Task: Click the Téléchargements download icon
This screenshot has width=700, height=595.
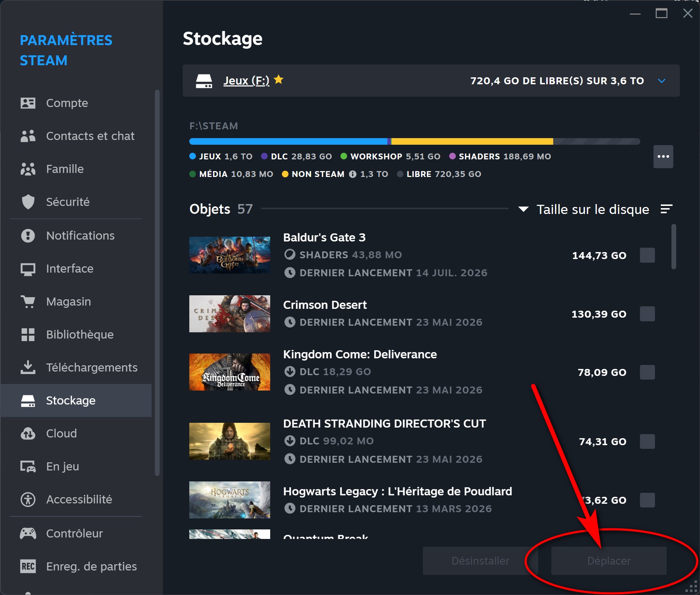Action: click(28, 367)
